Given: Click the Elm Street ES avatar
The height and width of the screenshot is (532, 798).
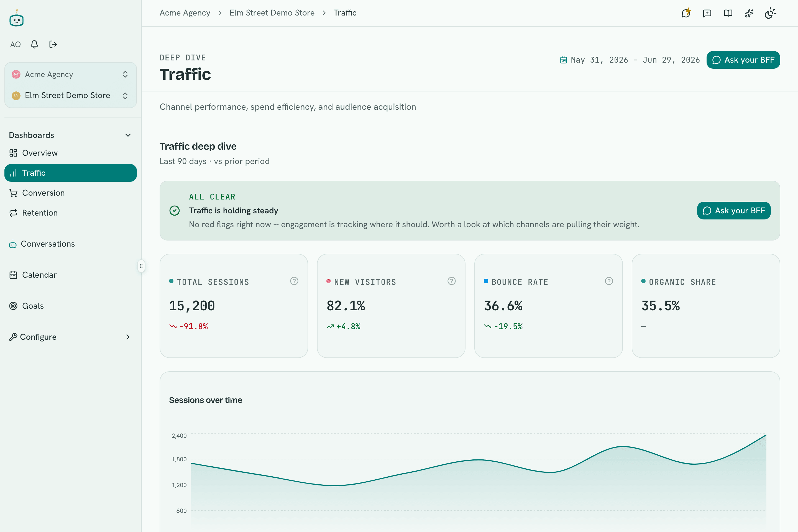Looking at the screenshot, I should [x=16, y=95].
